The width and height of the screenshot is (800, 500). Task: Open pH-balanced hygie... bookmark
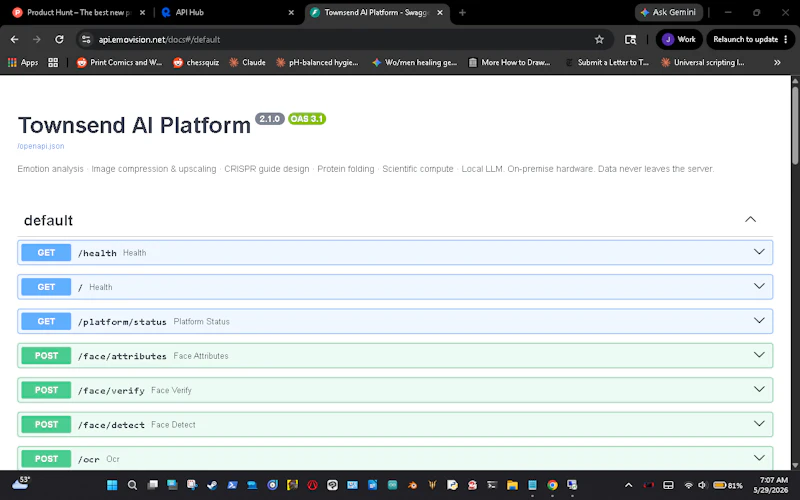pyautogui.click(x=317, y=62)
